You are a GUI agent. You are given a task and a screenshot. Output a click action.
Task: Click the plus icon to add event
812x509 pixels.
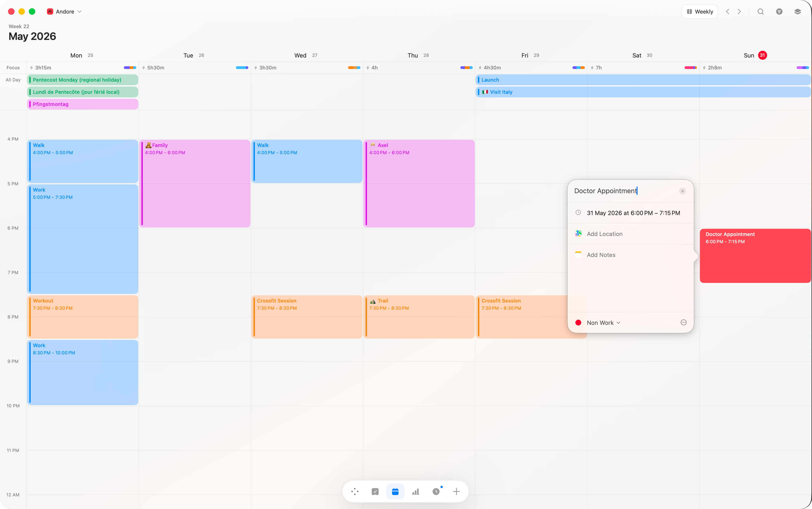click(x=456, y=491)
